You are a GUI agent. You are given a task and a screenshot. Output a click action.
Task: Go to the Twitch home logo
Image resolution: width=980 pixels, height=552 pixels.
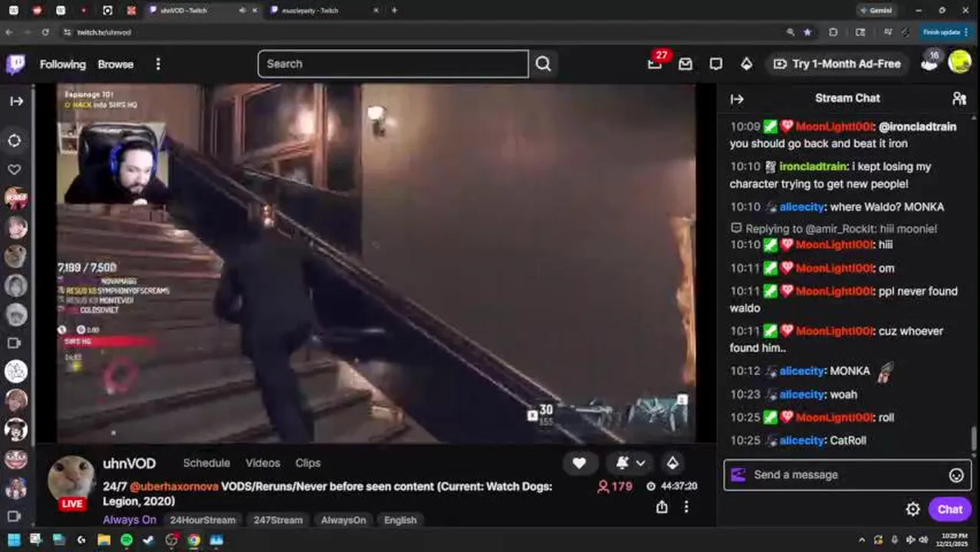(x=15, y=64)
